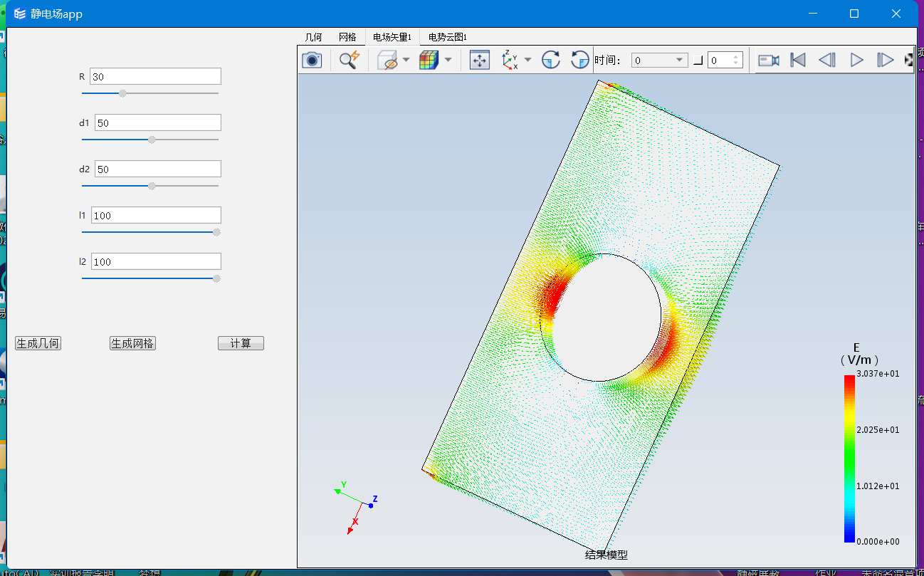Click the XYZ axis triad in viewport
924x576 pixels.
356,506
